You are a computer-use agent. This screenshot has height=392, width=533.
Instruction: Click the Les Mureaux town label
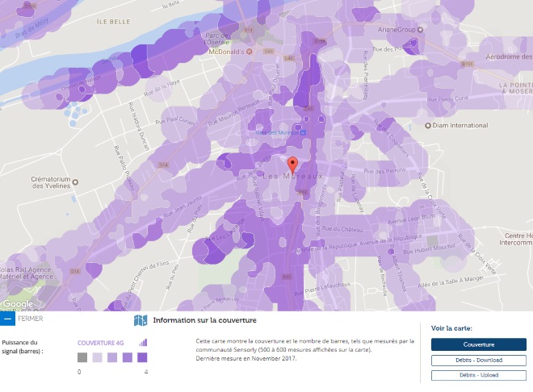[x=291, y=176]
